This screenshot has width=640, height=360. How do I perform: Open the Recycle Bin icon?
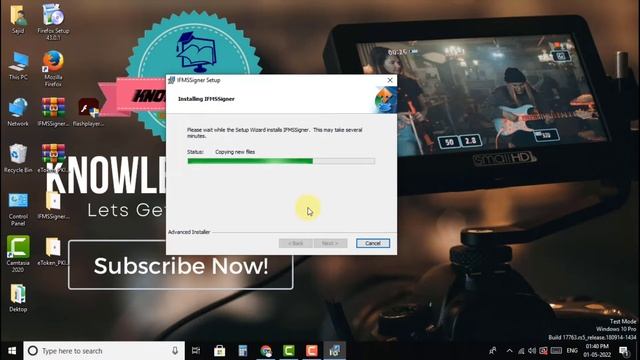coord(18,158)
